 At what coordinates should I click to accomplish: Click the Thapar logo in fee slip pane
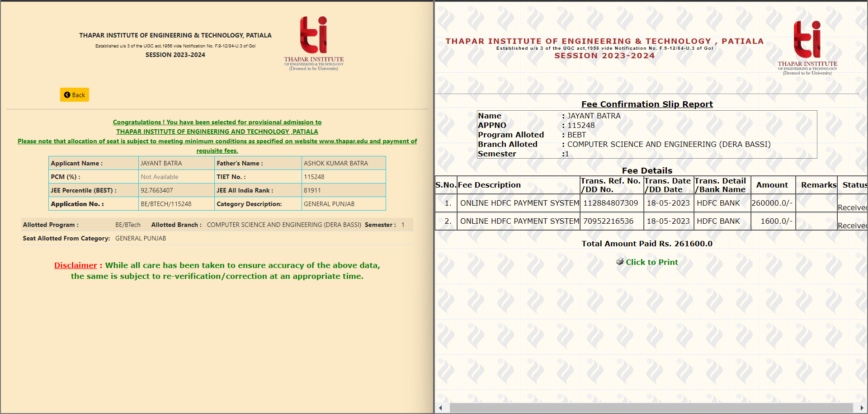coord(807,48)
